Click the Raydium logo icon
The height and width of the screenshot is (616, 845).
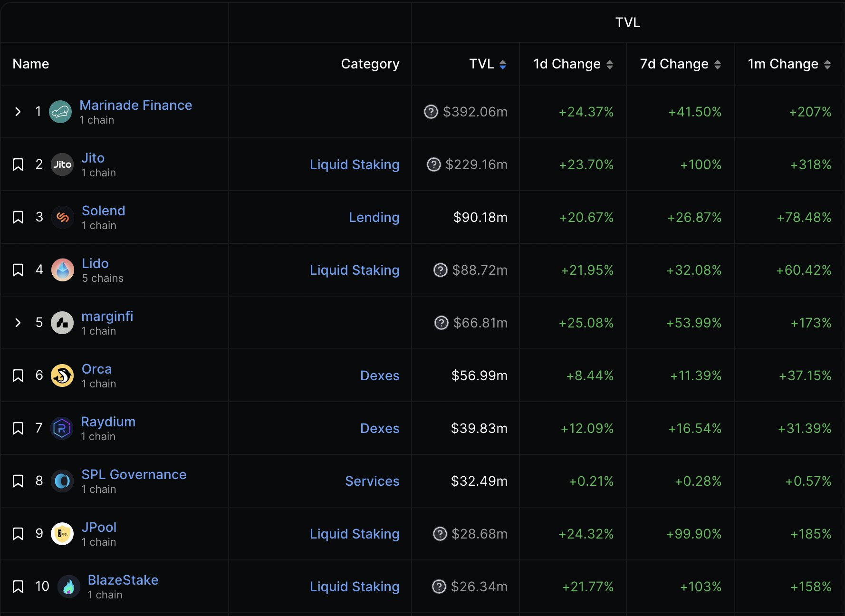click(x=62, y=428)
